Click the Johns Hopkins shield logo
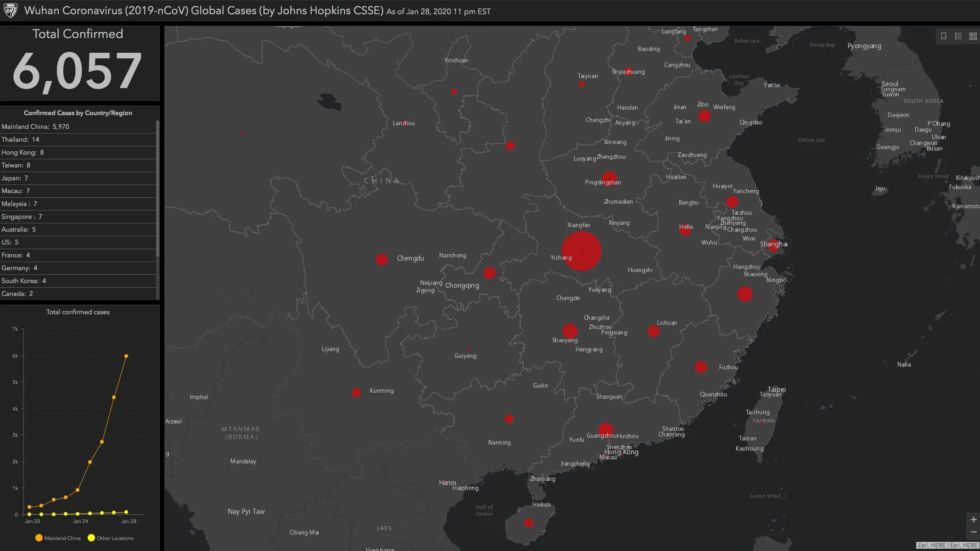This screenshot has width=980, height=551. 10,10
